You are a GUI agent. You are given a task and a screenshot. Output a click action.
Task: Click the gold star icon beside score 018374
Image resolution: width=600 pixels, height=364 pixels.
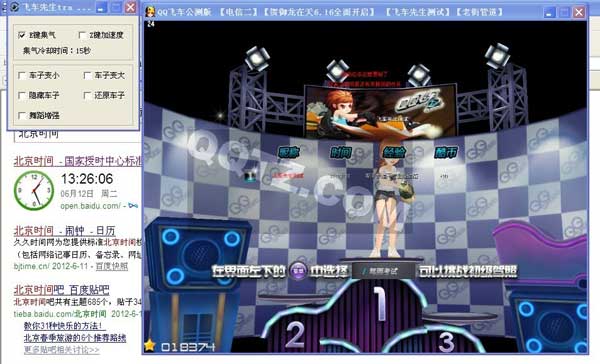[x=150, y=346]
